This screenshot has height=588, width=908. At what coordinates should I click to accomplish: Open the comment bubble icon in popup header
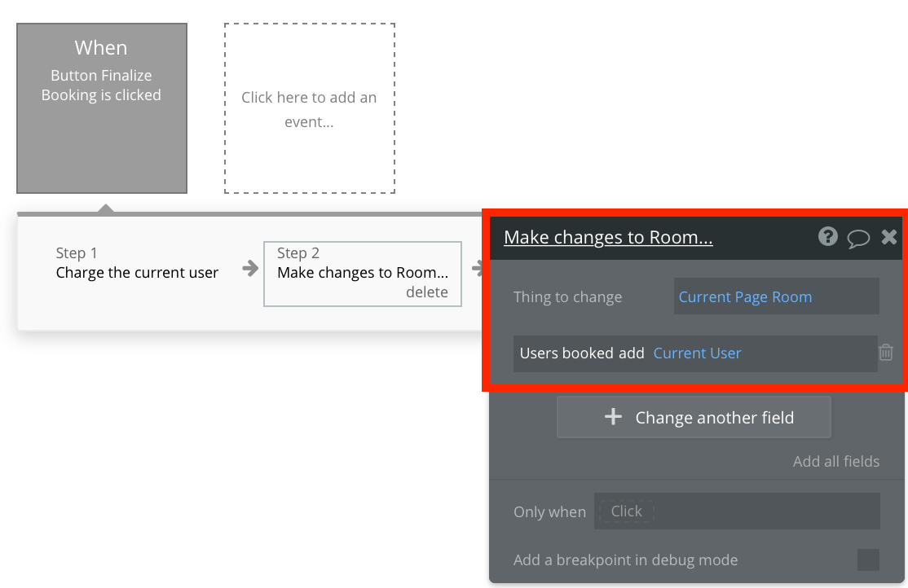pos(858,237)
